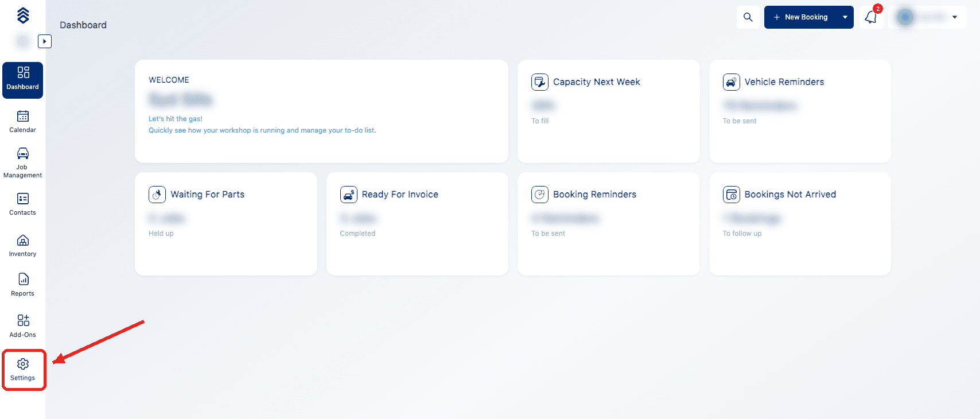Viewport: 980px width, 419px height.
Task: Open the Booking Reminders card title
Action: pyautogui.click(x=595, y=195)
